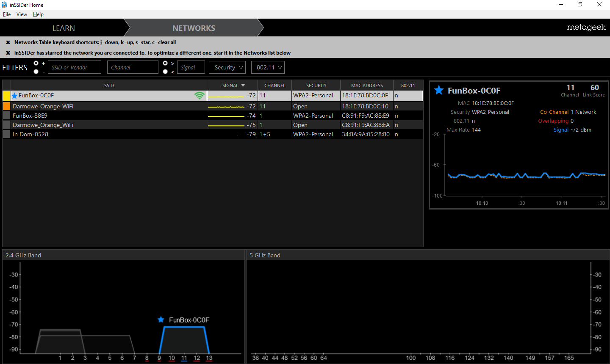Unstar FunBox-0C0F in the networks table
The width and height of the screenshot is (610, 364).
[14, 96]
